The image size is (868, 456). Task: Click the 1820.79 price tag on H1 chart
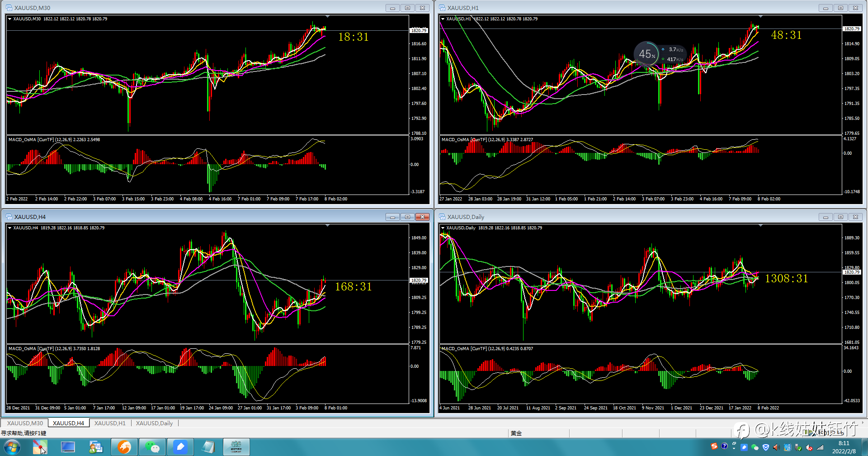[852, 28]
